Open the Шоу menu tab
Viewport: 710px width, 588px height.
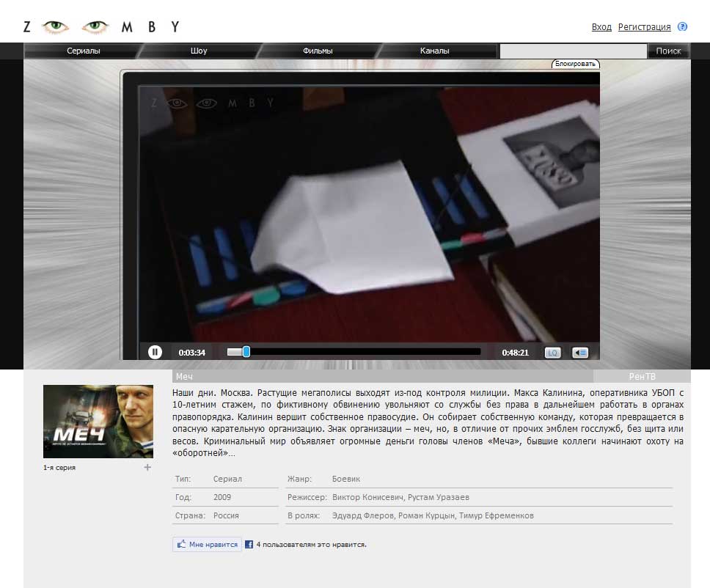pyautogui.click(x=199, y=51)
